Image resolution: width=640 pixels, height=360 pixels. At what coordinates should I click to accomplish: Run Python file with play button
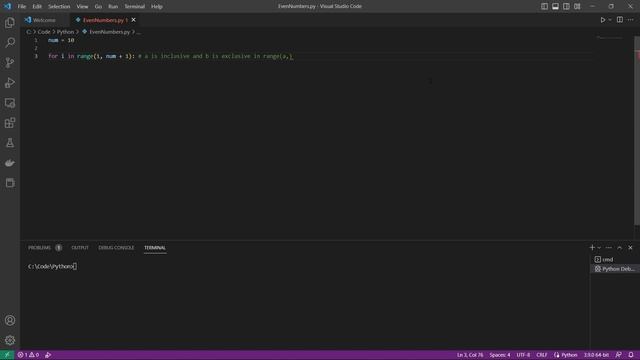602,20
